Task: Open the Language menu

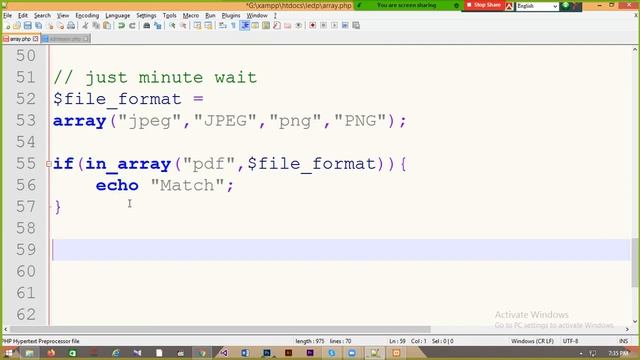Action: [x=118, y=16]
